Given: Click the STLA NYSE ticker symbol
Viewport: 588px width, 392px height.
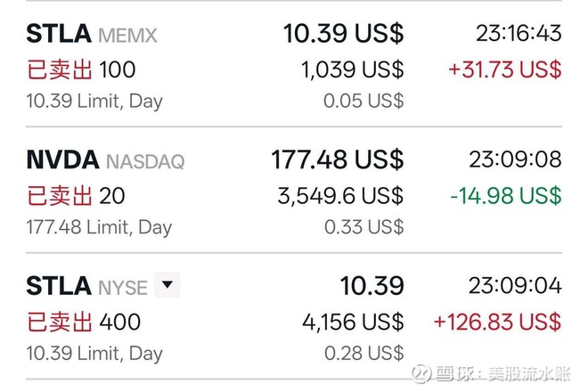Looking at the screenshot, I should tap(59, 286).
